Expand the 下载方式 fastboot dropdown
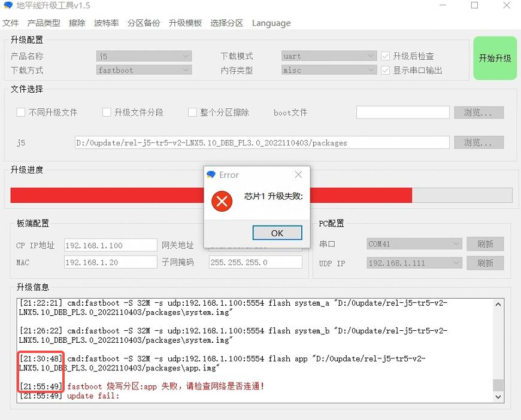Viewport: 521px width, 420px height. pyautogui.click(x=144, y=70)
